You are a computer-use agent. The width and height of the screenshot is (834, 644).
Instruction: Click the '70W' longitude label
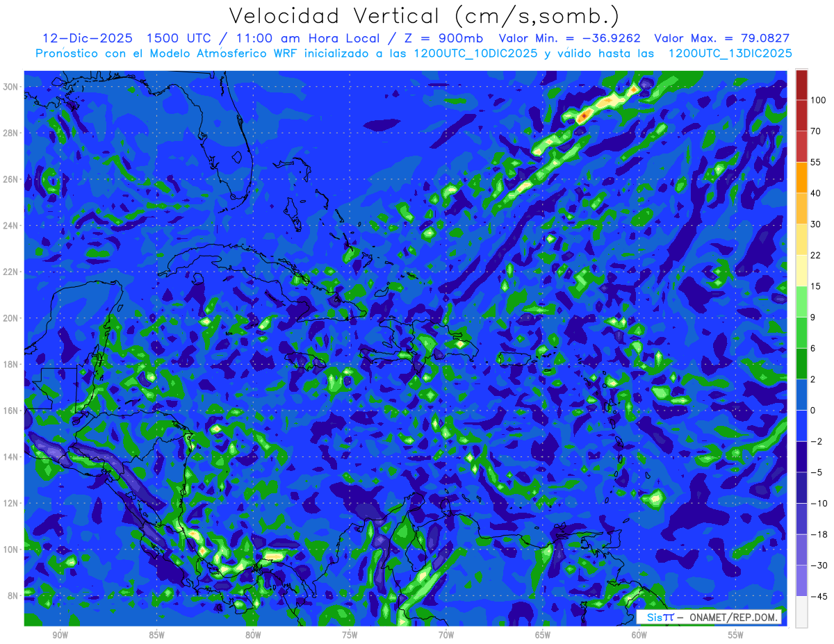coord(446,636)
